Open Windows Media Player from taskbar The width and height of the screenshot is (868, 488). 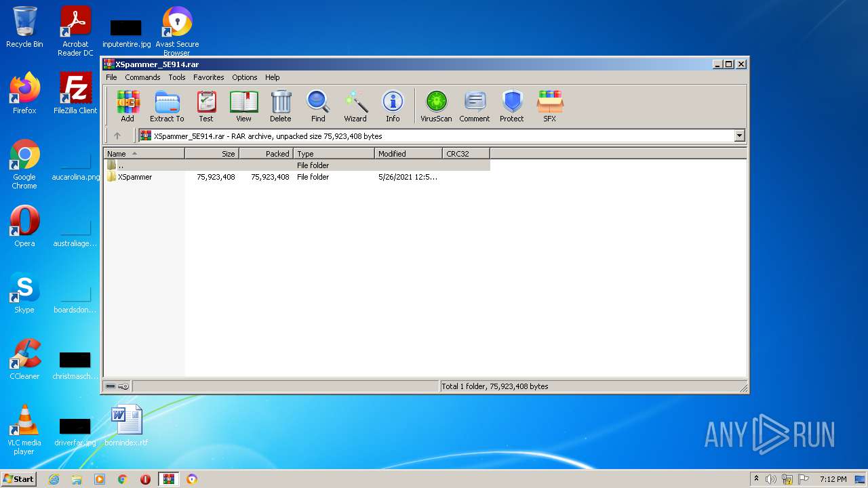(x=100, y=479)
